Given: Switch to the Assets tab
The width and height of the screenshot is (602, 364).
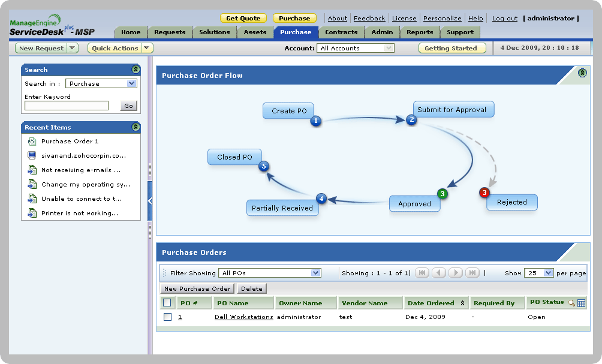Looking at the screenshot, I should [255, 32].
